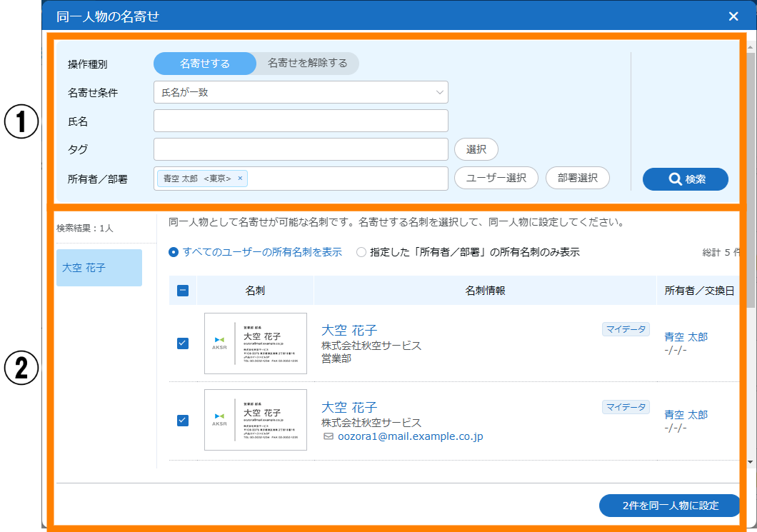Click the scrollbar down arrow
The image size is (757, 532).
pyautogui.click(x=751, y=462)
